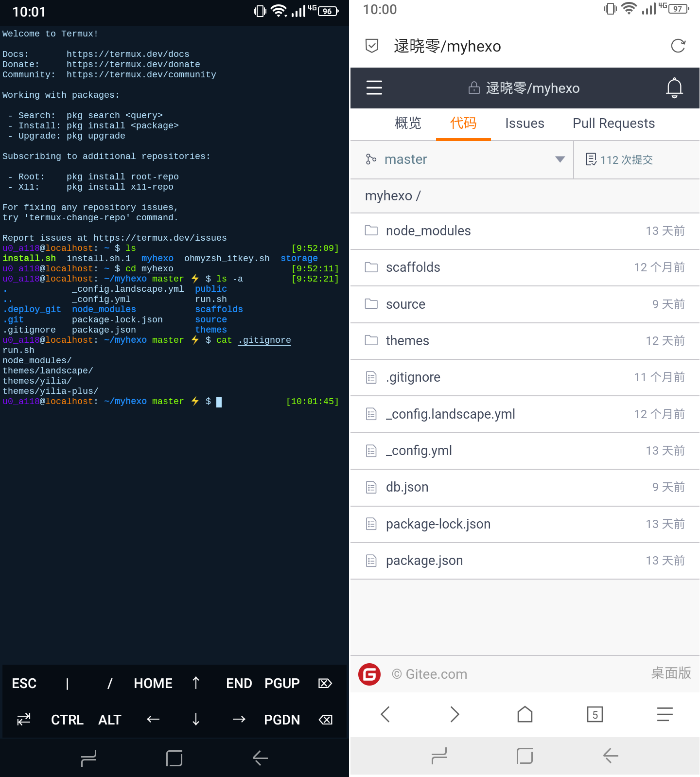This screenshot has height=777, width=700.
Task: Open the browser tabs counter showing 5
Action: pos(595,714)
